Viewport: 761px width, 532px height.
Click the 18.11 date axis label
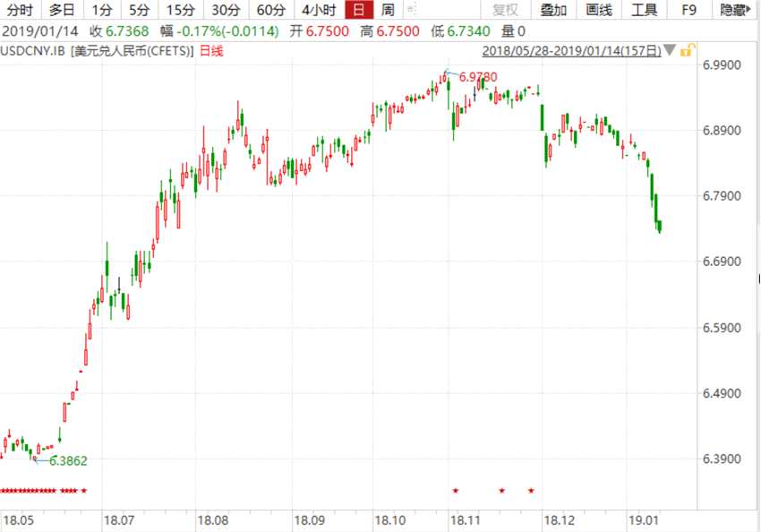point(465,520)
